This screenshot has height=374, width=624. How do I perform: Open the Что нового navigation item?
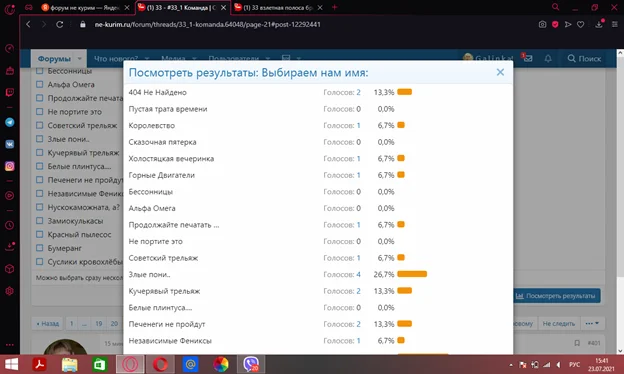tap(116, 58)
